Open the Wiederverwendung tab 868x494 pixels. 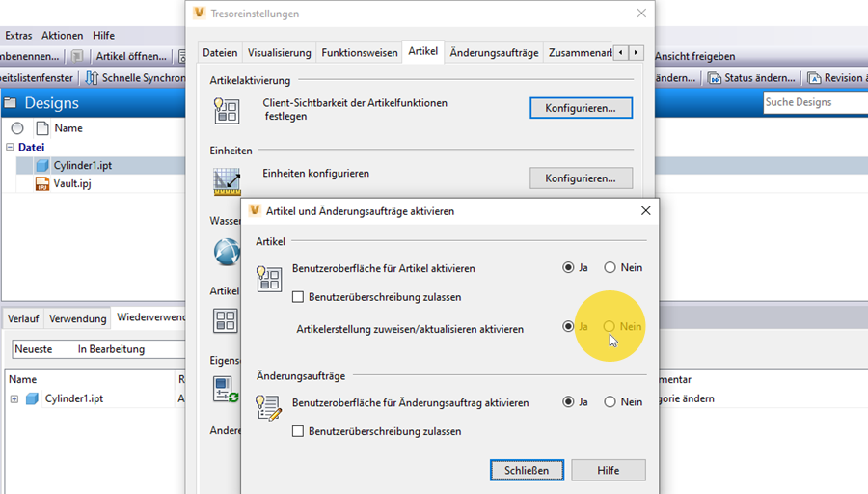(150, 317)
